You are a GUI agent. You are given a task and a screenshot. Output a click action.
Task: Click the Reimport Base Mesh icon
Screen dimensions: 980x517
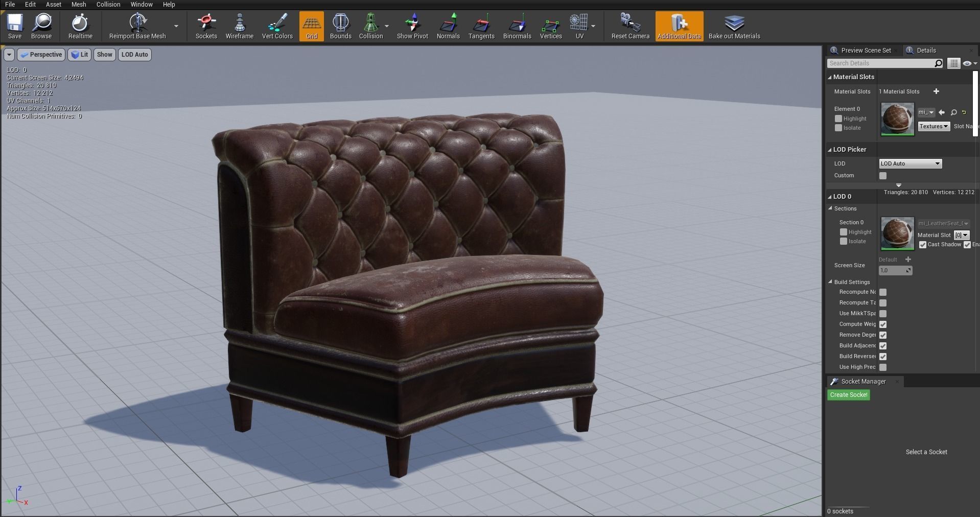(x=137, y=26)
